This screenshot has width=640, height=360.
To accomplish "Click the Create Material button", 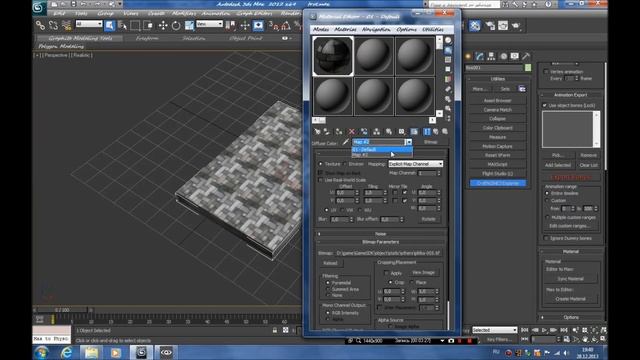I will (x=570, y=299).
